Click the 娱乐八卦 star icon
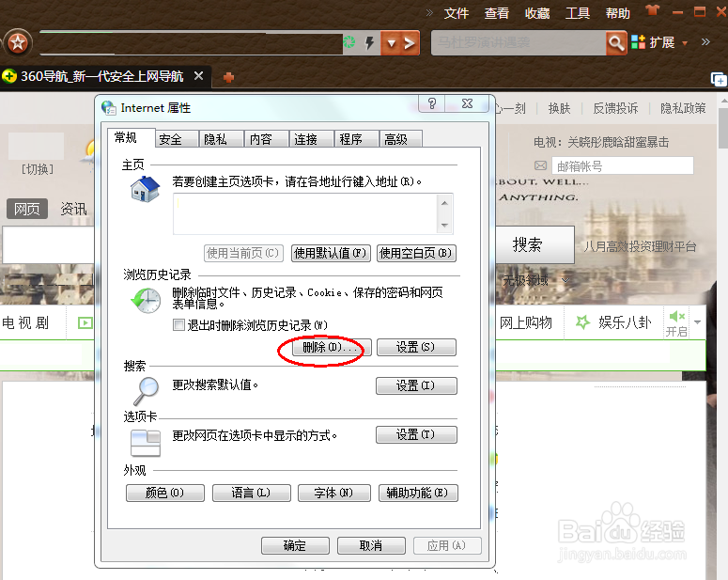The height and width of the screenshot is (580, 728). (582, 322)
